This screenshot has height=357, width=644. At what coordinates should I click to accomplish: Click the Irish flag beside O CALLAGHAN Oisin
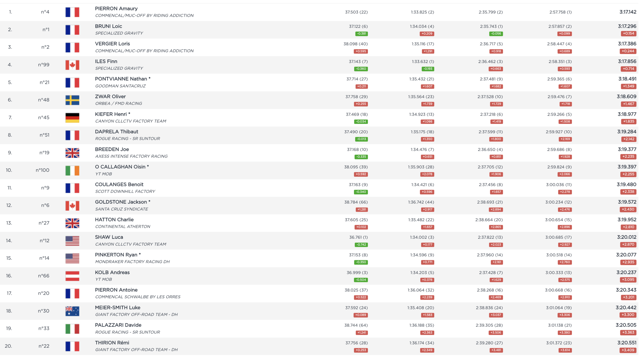pyautogui.click(x=72, y=170)
